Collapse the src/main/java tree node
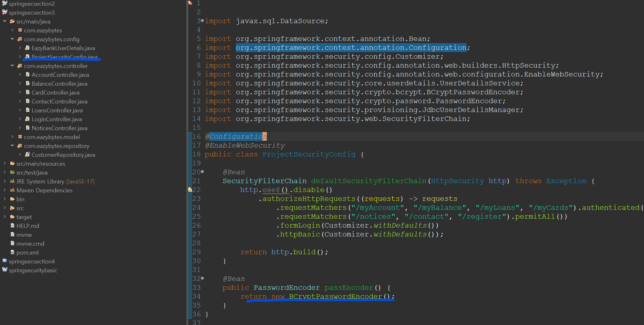Screen dimensions: 644x325 point(5,21)
